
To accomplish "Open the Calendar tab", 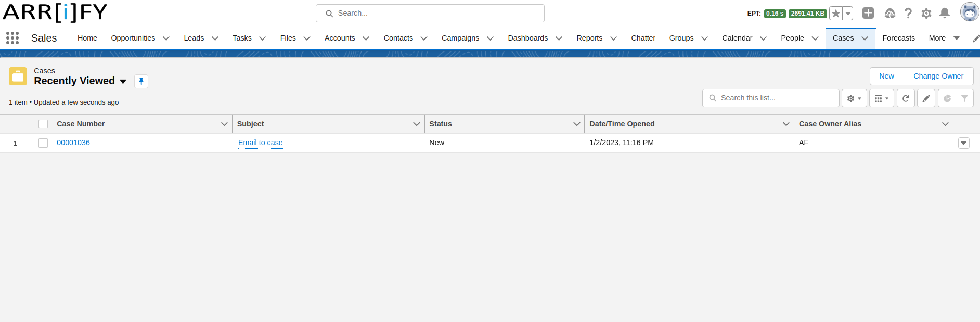I will 737,38.
